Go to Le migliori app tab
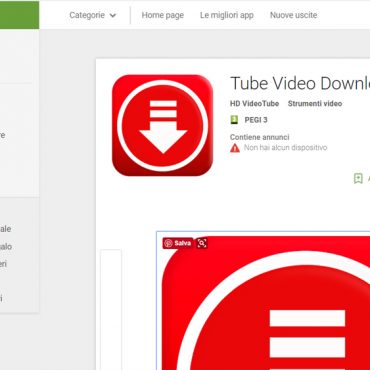The width and height of the screenshot is (370, 370). point(227,15)
